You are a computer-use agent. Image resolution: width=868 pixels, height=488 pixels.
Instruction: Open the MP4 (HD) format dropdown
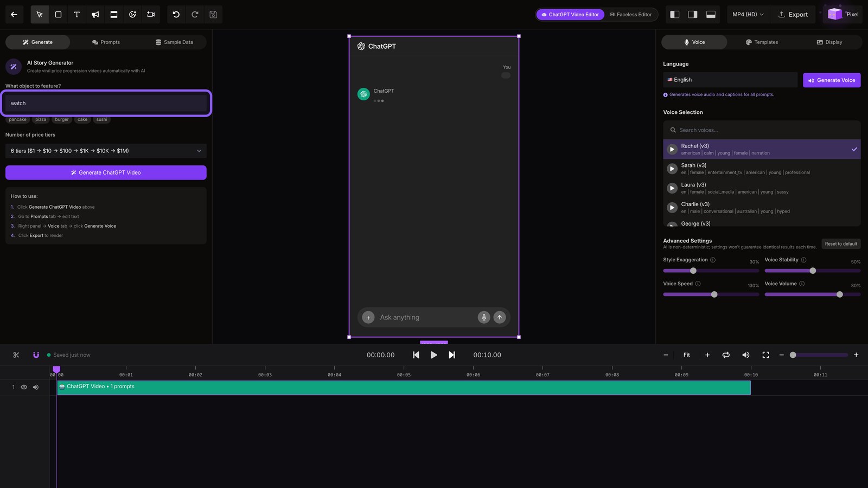point(748,15)
